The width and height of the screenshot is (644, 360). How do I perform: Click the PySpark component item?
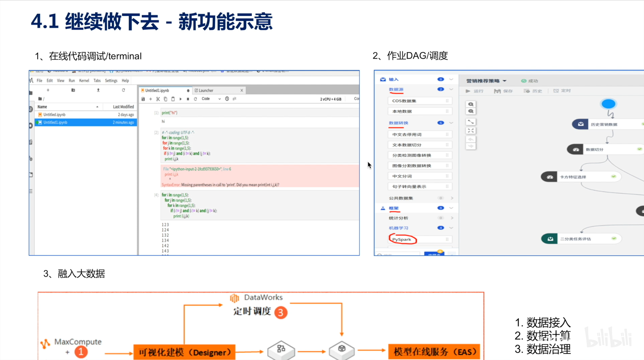402,239
